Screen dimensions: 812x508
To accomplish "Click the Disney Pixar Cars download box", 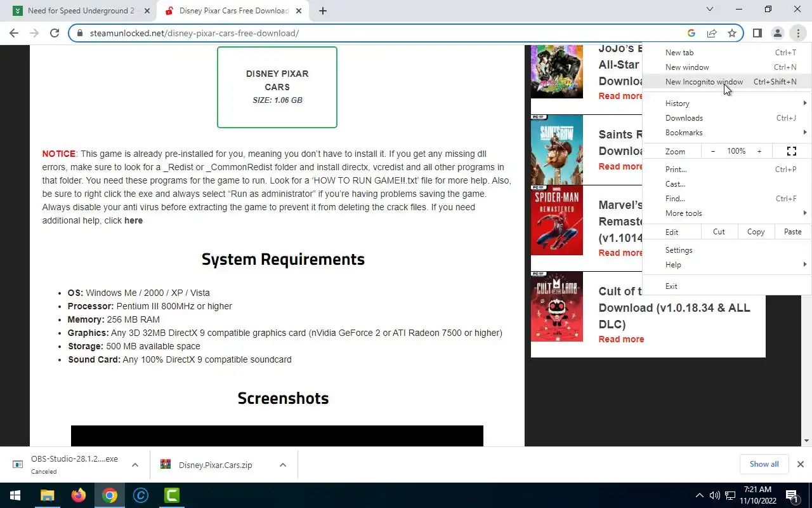I will pyautogui.click(x=277, y=87).
